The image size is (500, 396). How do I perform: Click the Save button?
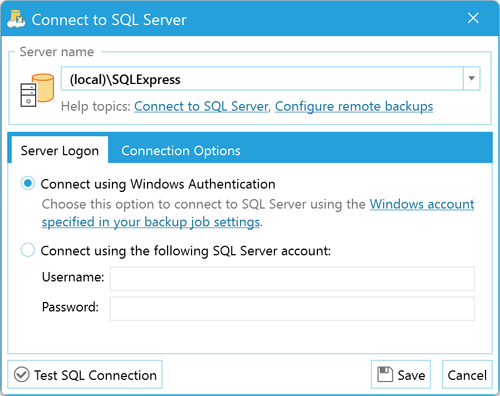(x=401, y=375)
